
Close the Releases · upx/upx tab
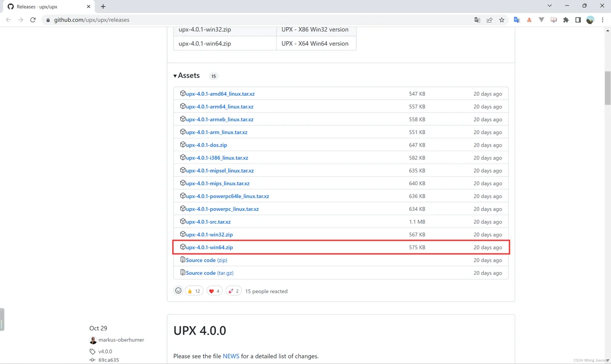[89, 7]
